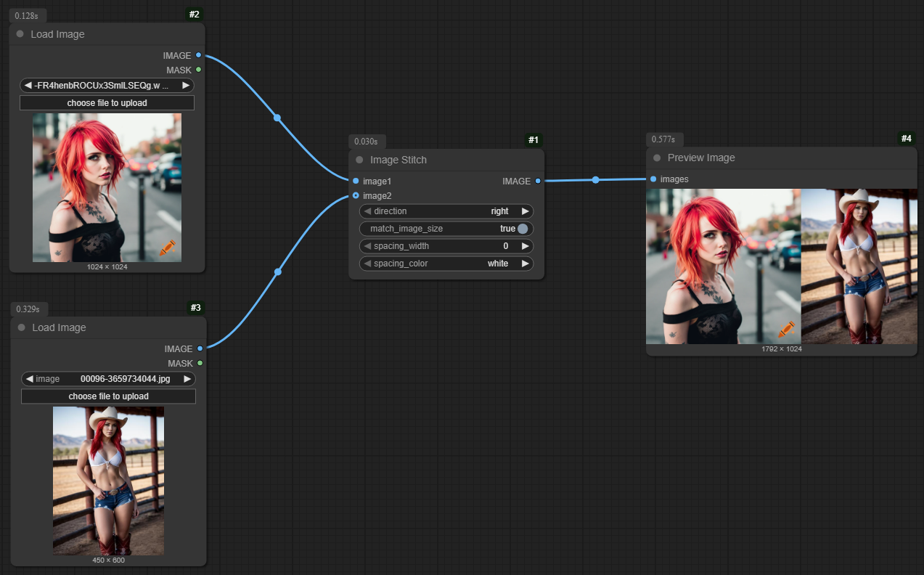Click the 0.329s execution time label
This screenshot has height=575, width=924.
[28, 309]
